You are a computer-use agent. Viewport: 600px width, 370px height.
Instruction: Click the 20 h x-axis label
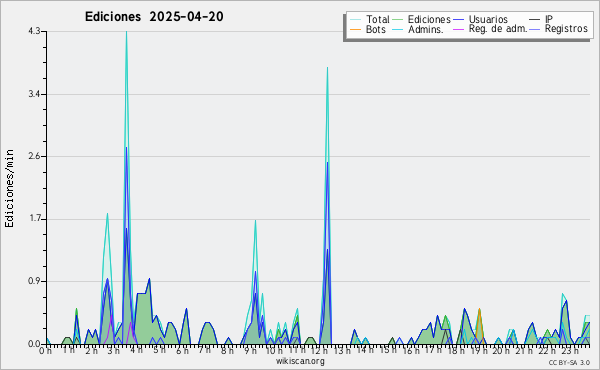tap(502, 351)
